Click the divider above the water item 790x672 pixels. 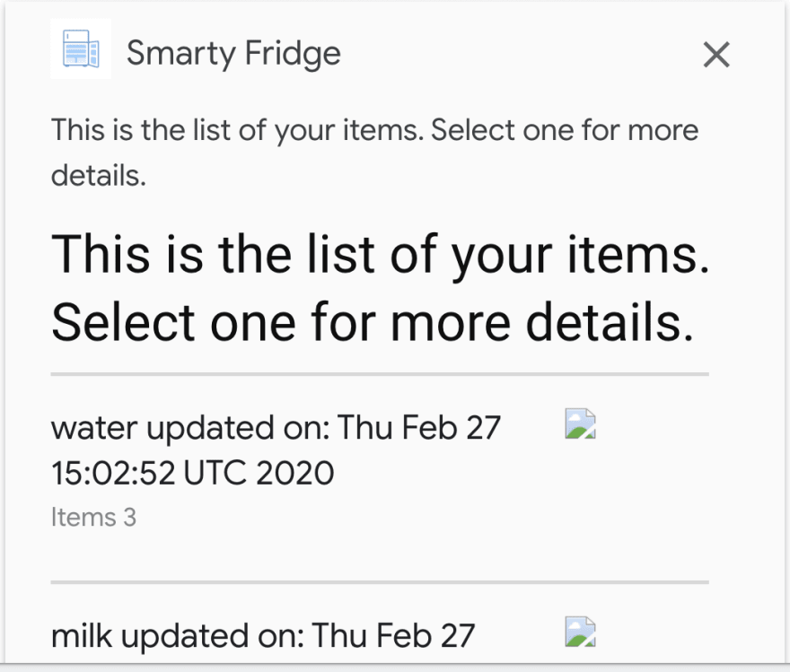pyautogui.click(x=380, y=374)
